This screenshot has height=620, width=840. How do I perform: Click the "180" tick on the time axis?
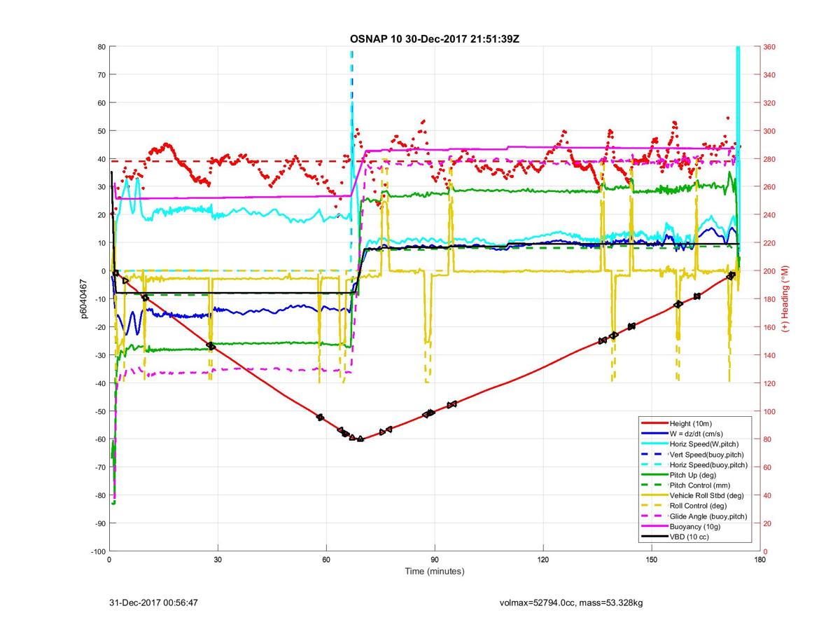click(759, 559)
